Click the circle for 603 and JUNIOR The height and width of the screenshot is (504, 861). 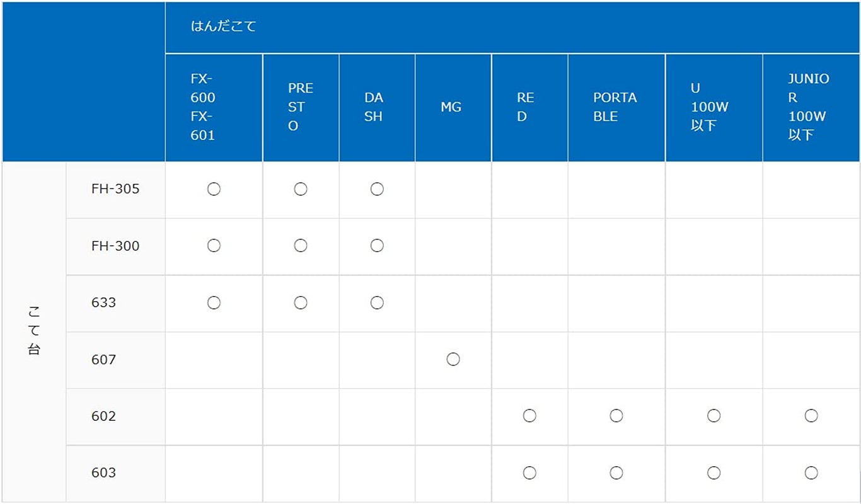pos(811,472)
